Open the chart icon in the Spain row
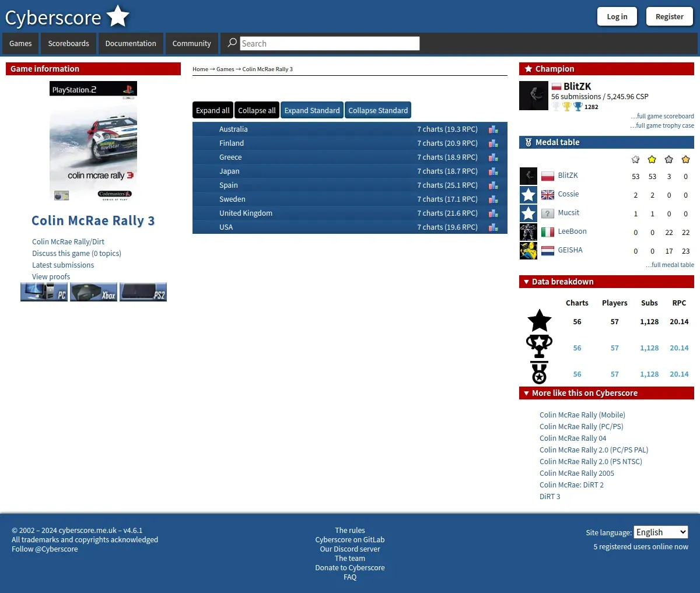 coord(494,185)
